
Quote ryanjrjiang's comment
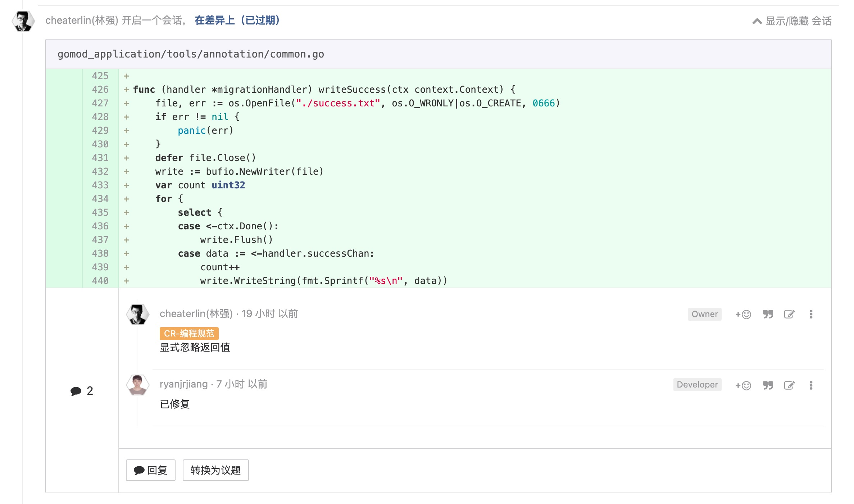click(x=768, y=386)
